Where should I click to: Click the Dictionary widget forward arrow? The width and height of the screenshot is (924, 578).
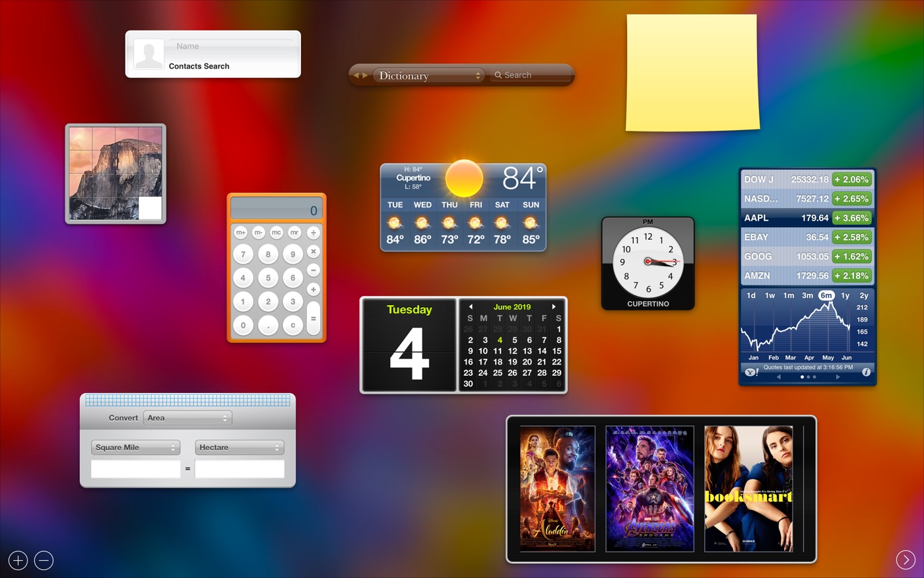pyautogui.click(x=365, y=75)
